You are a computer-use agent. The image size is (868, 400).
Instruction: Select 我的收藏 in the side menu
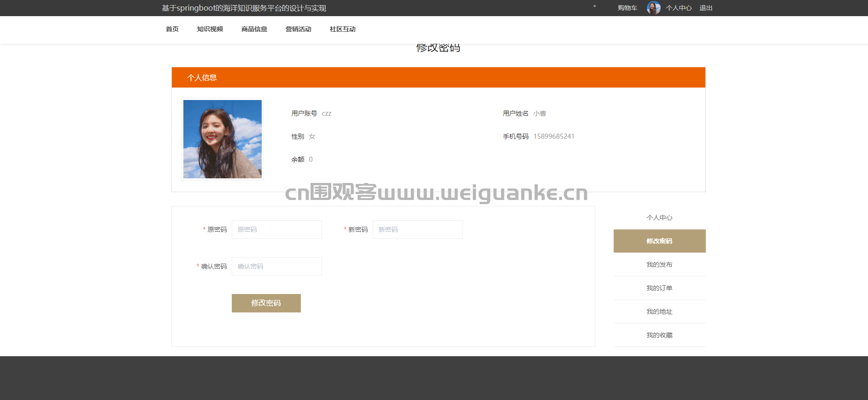[x=660, y=335]
